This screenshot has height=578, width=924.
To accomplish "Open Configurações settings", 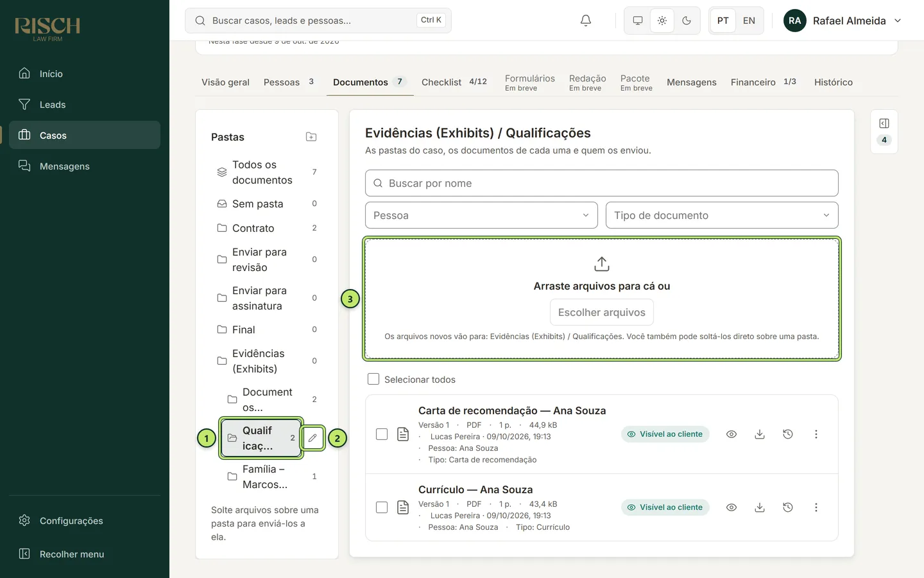I will 85,521.
